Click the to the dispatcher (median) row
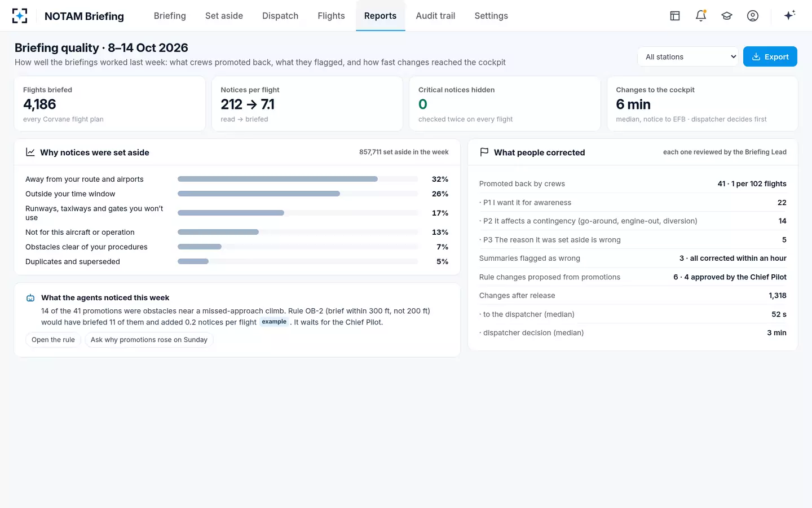This screenshot has width=812, height=508. click(x=633, y=314)
